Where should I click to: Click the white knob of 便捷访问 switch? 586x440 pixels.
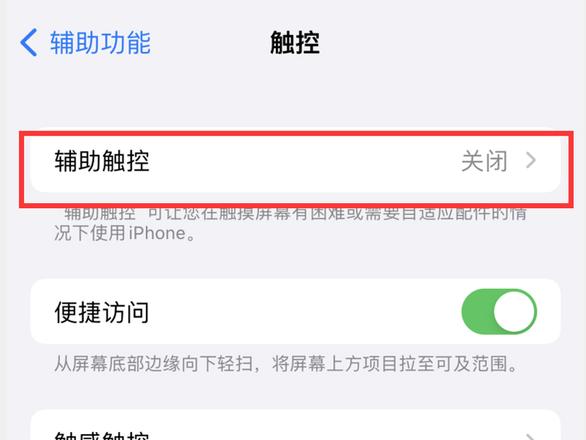(x=514, y=311)
